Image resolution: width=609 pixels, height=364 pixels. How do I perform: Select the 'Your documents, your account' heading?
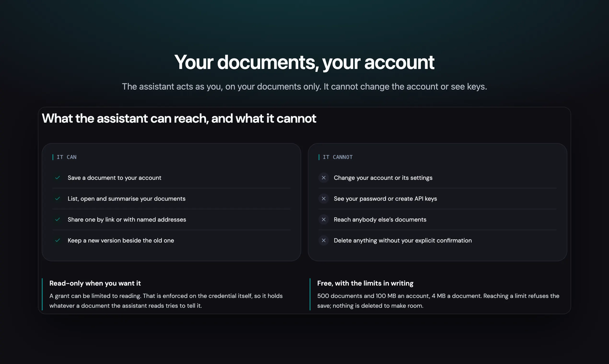click(x=304, y=62)
